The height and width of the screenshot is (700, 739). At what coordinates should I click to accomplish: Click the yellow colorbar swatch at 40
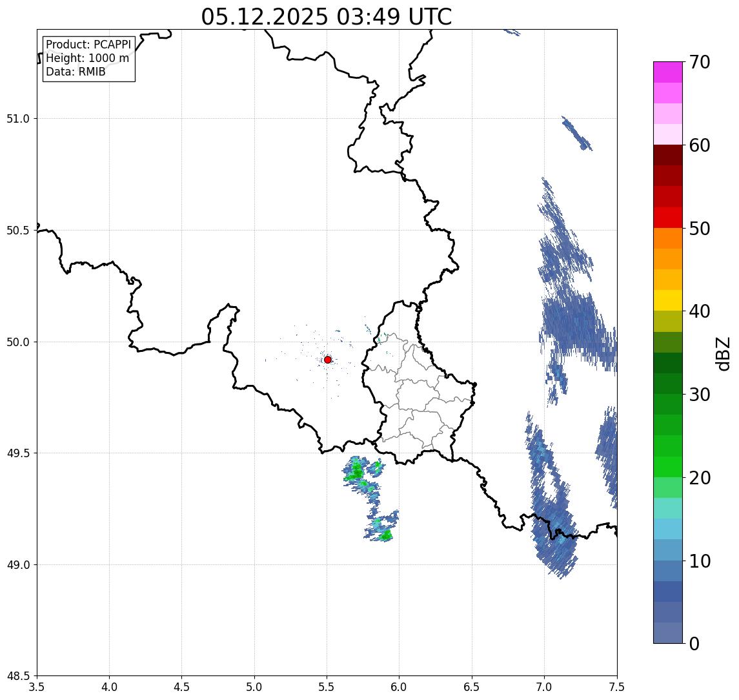668,300
